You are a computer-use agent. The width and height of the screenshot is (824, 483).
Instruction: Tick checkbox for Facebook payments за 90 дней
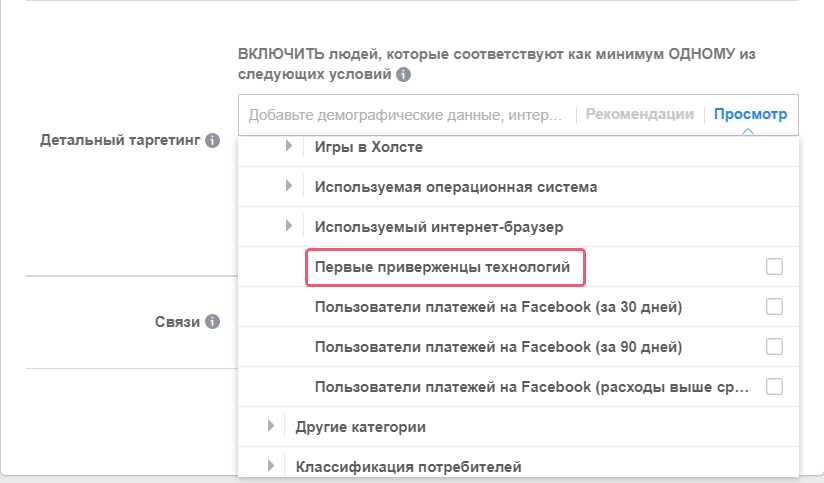coord(774,346)
